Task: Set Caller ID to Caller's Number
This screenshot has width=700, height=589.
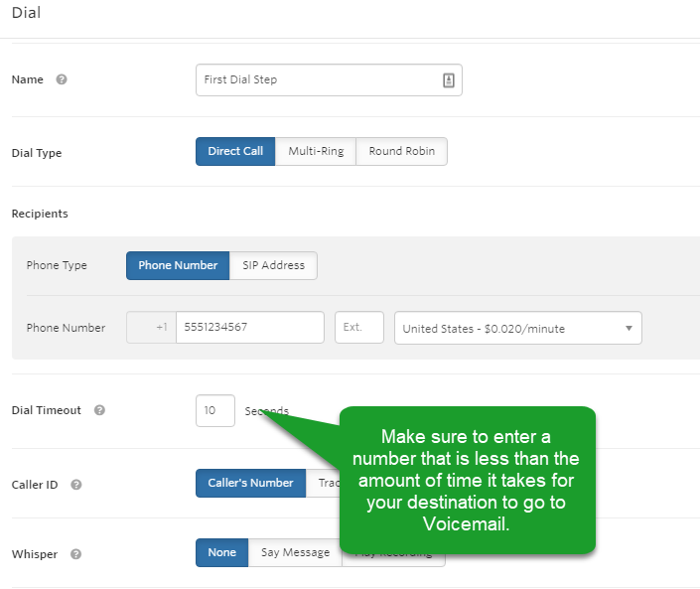Action: [x=250, y=483]
